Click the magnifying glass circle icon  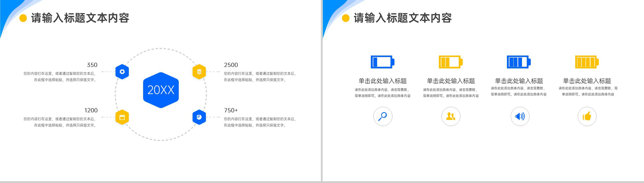383,117
